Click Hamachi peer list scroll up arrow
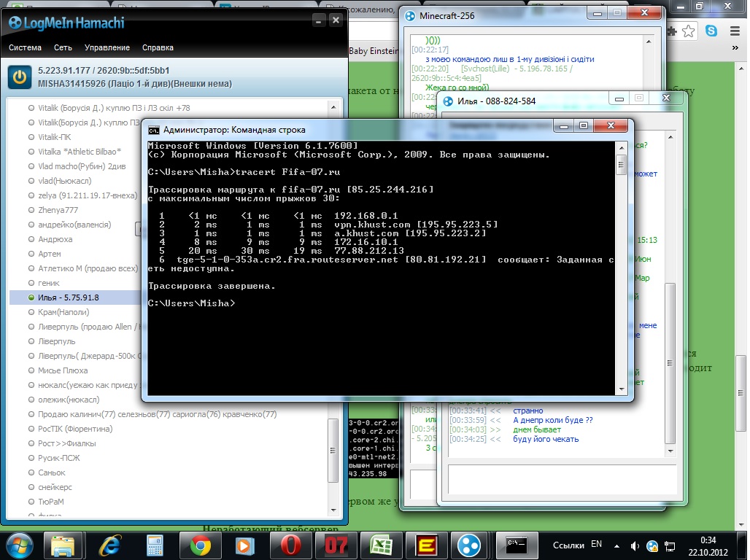Image resolution: width=750 pixels, height=560 pixels. 333,107
